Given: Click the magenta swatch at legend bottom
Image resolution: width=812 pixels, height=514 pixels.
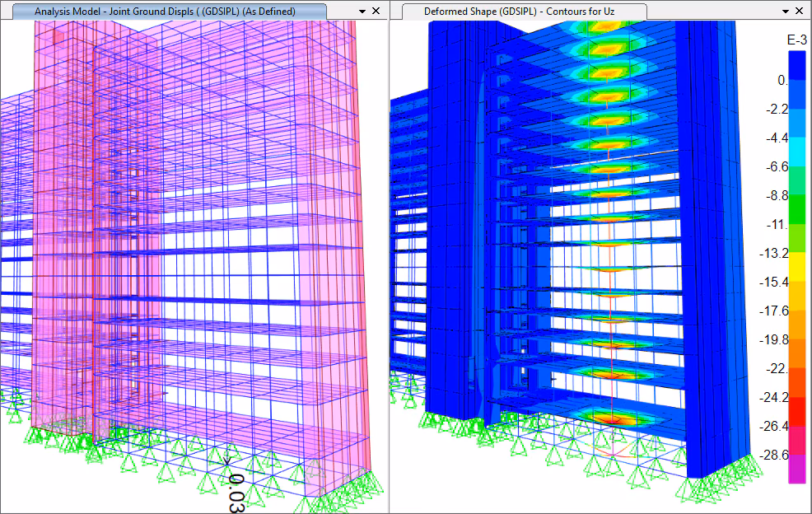Looking at the screenshot, I should 796,469.
